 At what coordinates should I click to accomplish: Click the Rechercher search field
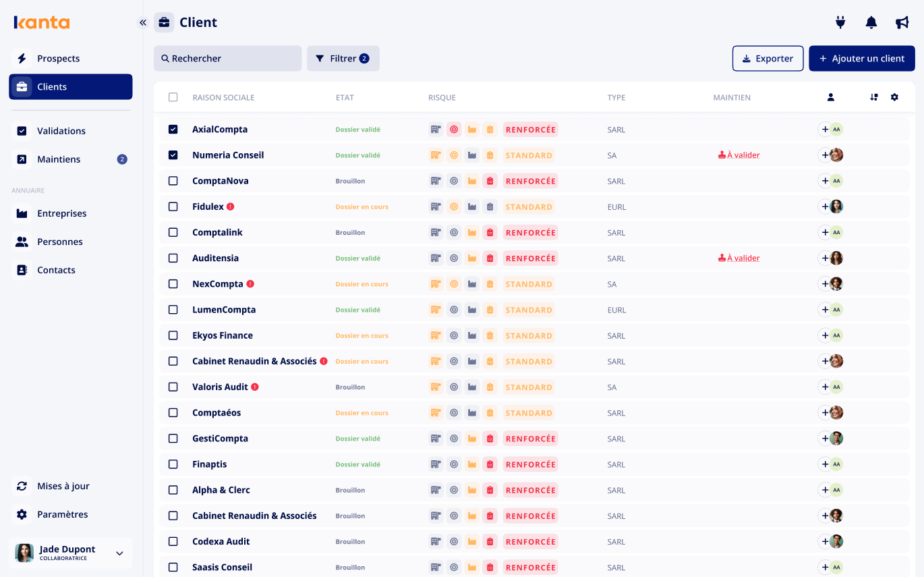coord(228,59)
